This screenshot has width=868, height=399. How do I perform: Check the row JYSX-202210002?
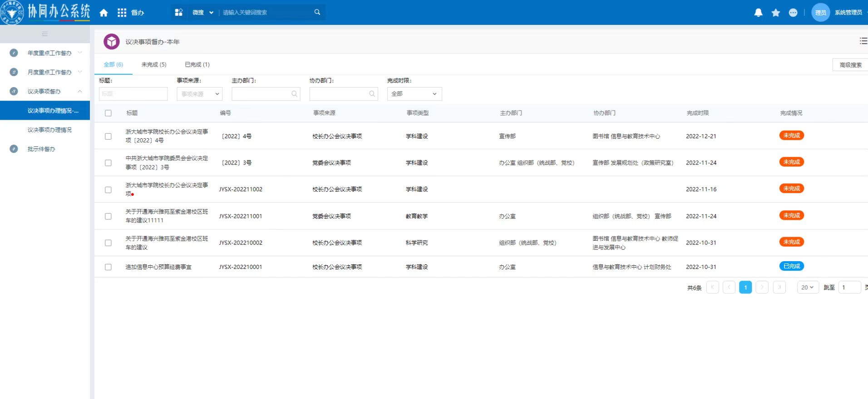point(108,243)
